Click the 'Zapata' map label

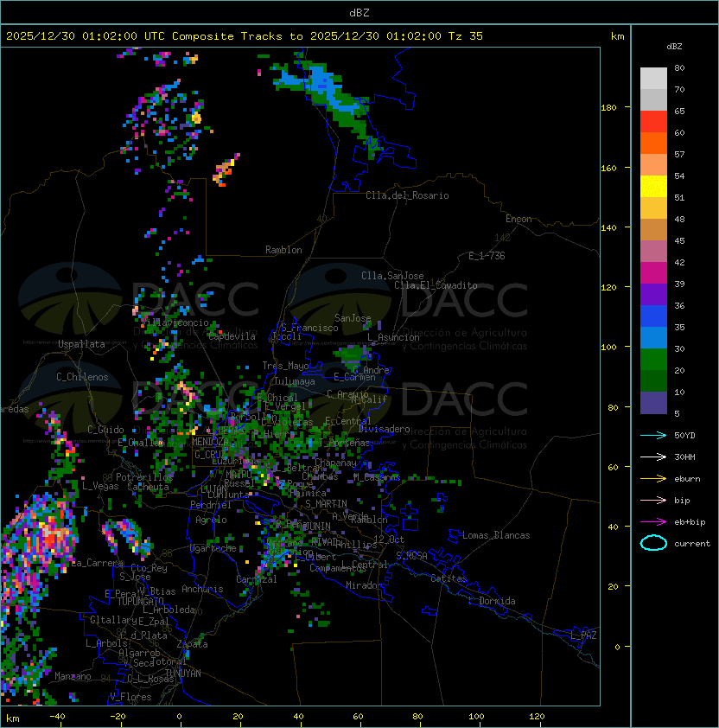point(192,644)
